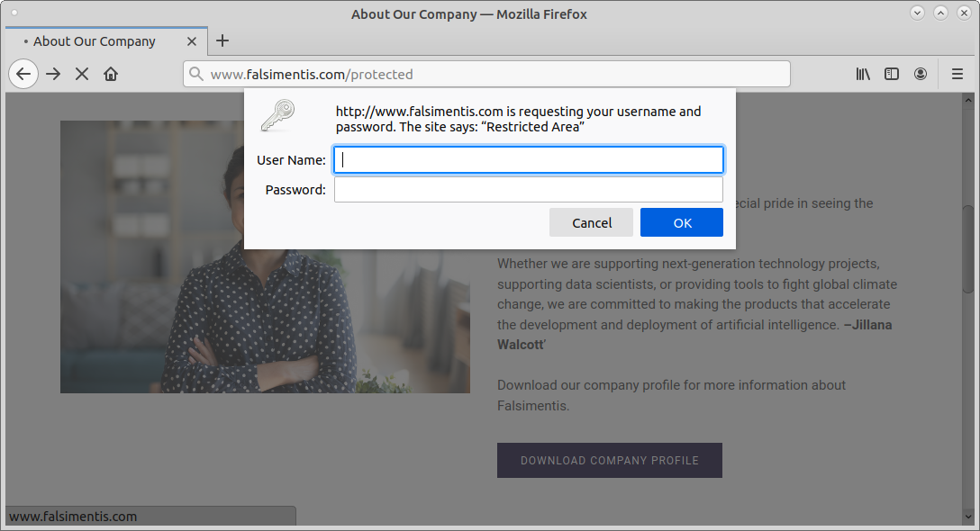The width and height of the screenshot is (980, 531).
Task: Close the Firefox window
Action: [965, 13]
